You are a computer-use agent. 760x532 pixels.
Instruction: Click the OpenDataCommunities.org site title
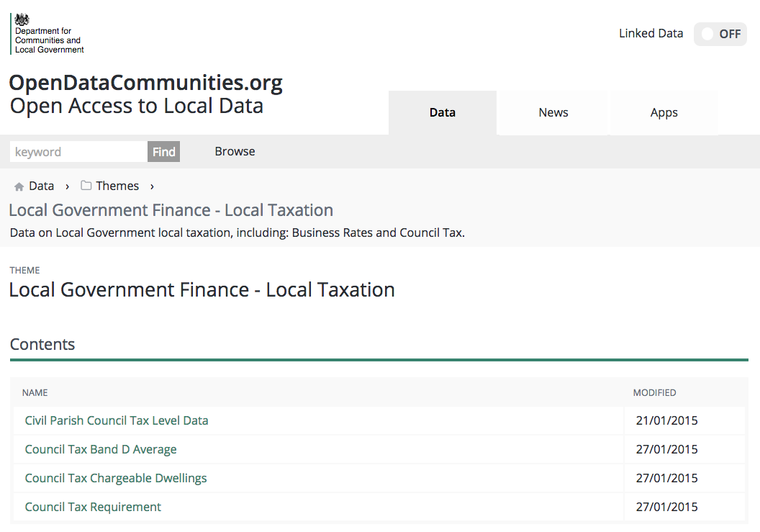145,83
